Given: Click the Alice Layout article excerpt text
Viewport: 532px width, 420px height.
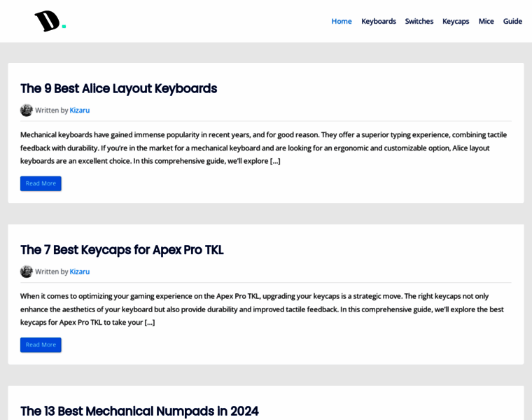Looking at the screenshot, I should pos(264,148).
